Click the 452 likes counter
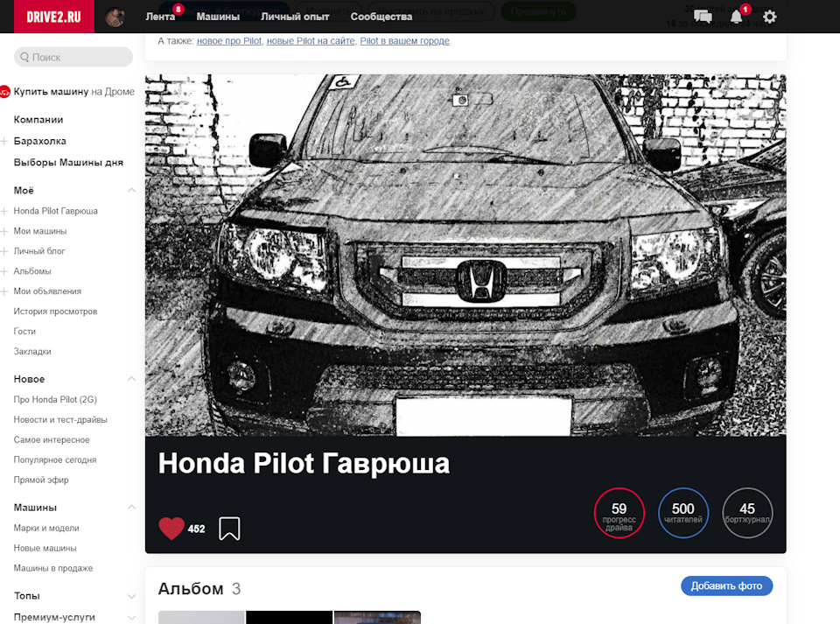Image resolution: width=840 pixels, height=624 pixels. pos(197,529)
